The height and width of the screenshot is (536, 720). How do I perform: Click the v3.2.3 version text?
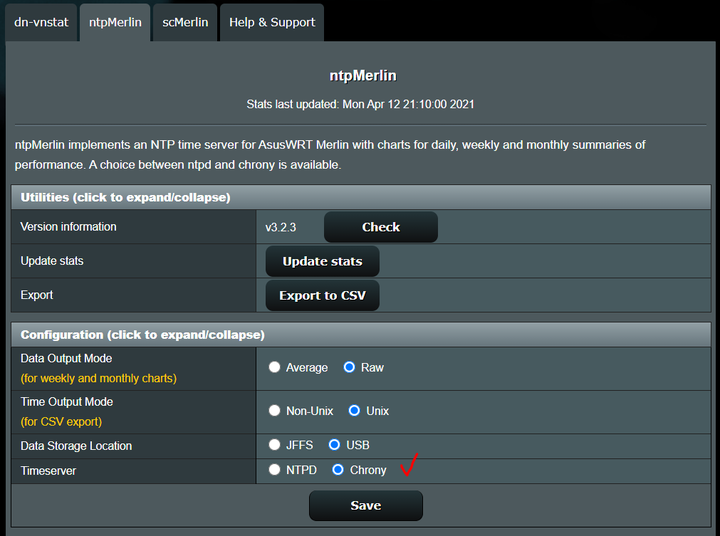(x=281, y=227)
